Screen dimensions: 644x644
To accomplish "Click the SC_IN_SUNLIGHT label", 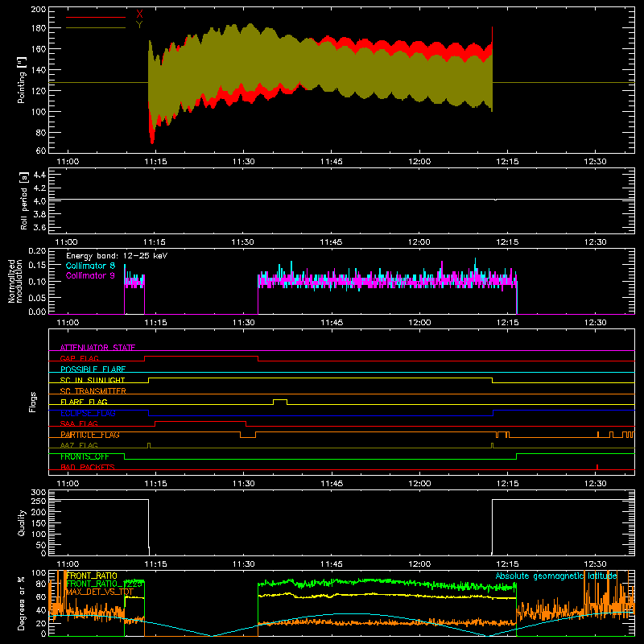I will pyautogui.click(x=93, y=380).
